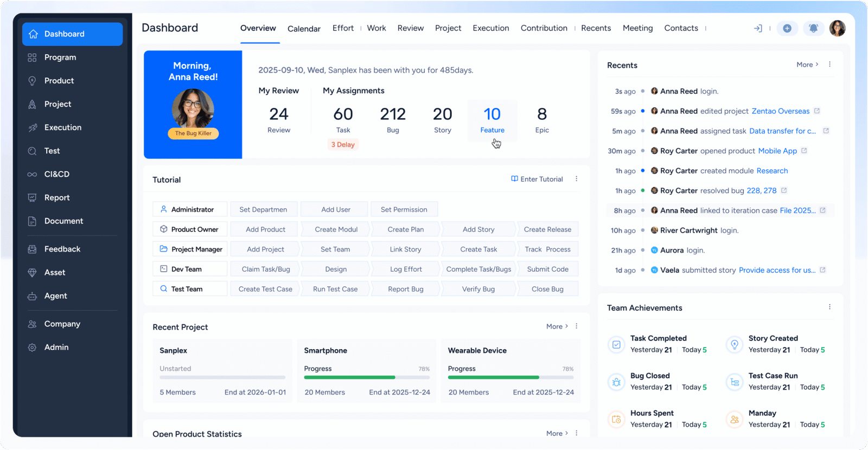The width and height of the screenshot is (868, 450).
Task: Open the Recent Project panel options menu
Action: pyautogui.click(x=576, y=326)
